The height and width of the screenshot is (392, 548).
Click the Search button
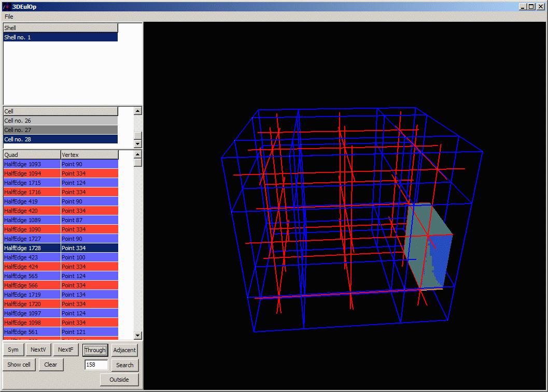pos(124,365)
